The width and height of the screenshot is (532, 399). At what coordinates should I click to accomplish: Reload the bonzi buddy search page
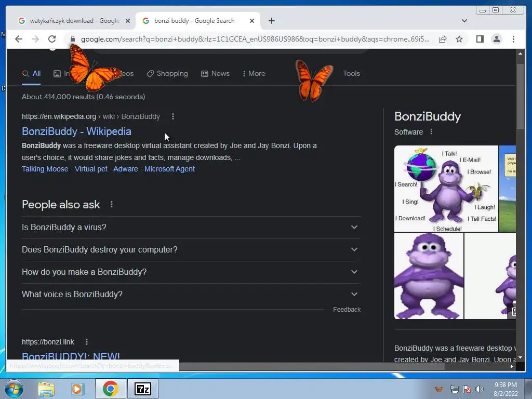point(52,39)
